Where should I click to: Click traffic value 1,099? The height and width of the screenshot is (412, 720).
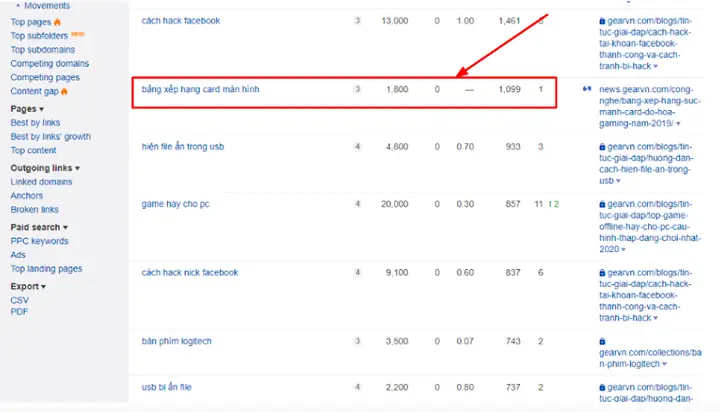[509, 89]
